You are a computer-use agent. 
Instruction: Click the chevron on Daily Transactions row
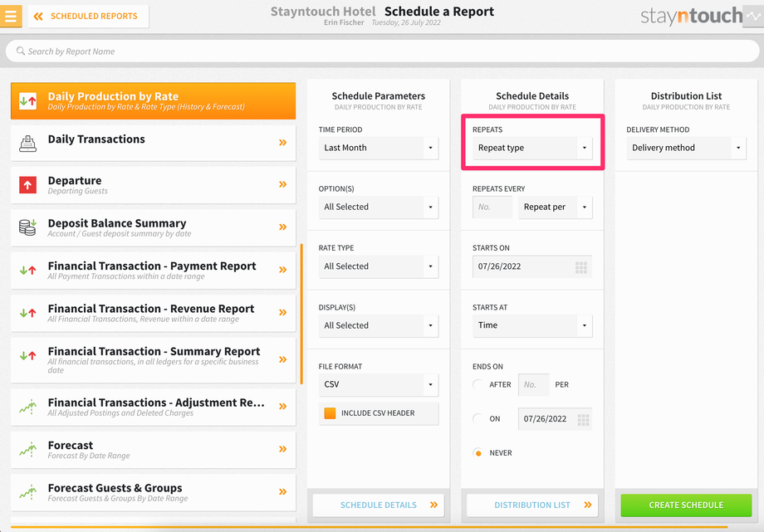282,142
